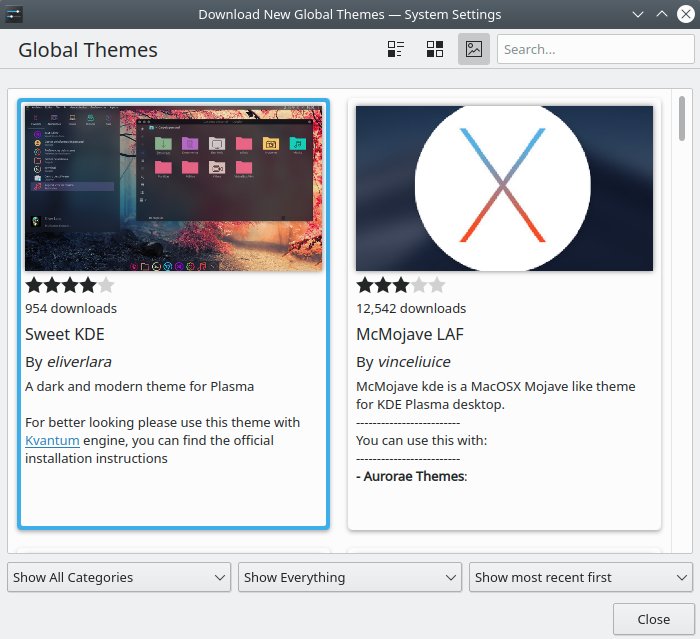Viewport: 700px width, 639px height.
Task: Open the Show most recent first dropdown
Action: [581, 577]
